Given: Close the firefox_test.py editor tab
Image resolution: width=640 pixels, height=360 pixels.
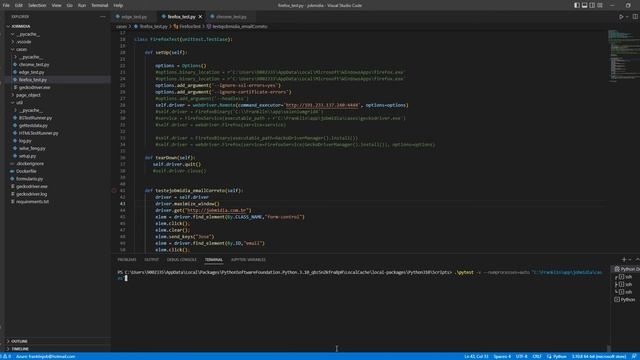Looking at the screenshot, I should (x=200, y=17).
